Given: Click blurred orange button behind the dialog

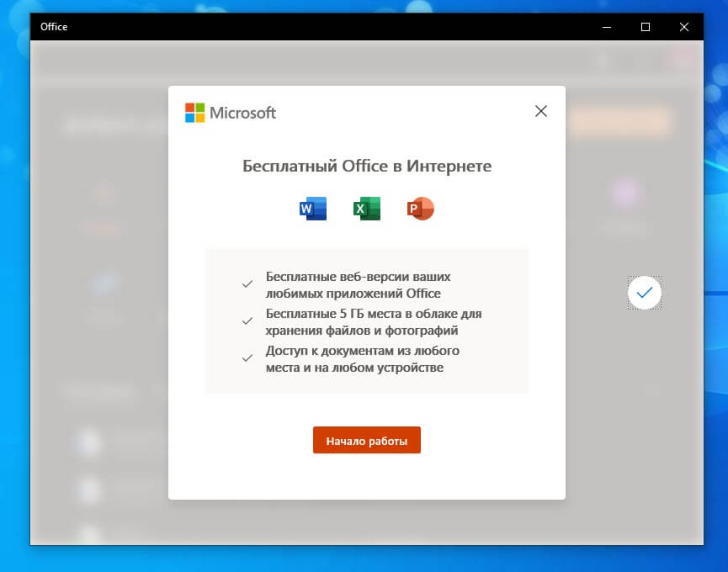Looking at the screenshot, I should pyautogui.click(x=620, y=122).
